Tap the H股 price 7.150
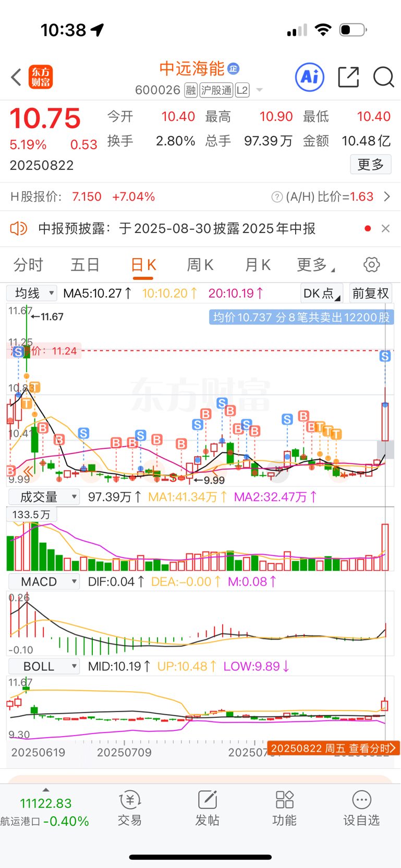Image resolution: width=401 pixels, height=868 pixels. [87, 197]
